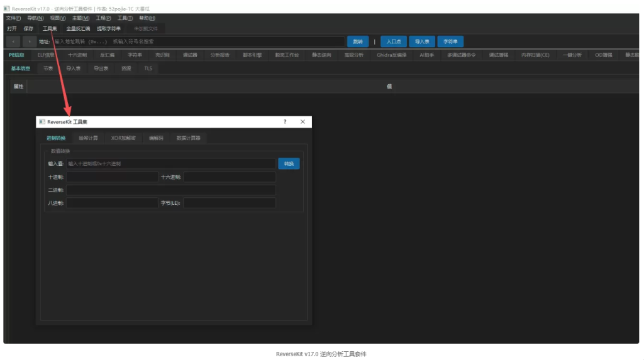Screen dimensions: 644x360
Task: Switch to the PE信息 tab
Action: click(16, 55)
